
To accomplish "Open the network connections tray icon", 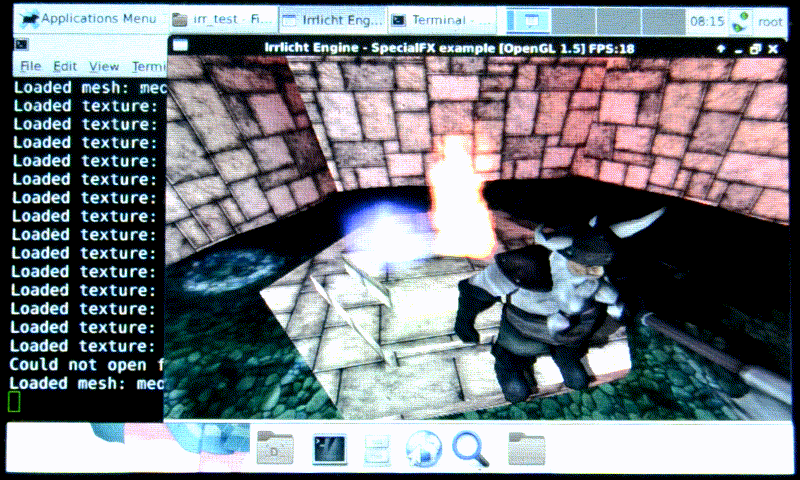I will [740, 22].
